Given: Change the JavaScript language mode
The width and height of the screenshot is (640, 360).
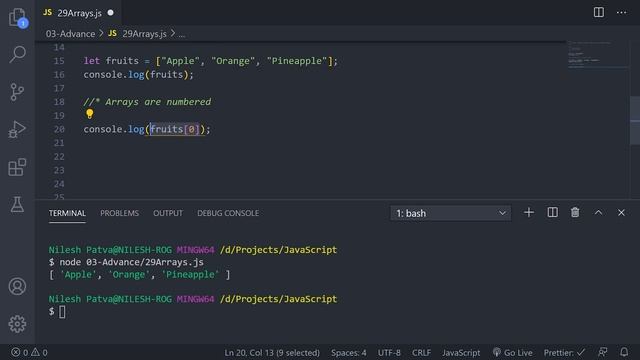Looking at the screenshot, I should [461, 352].
